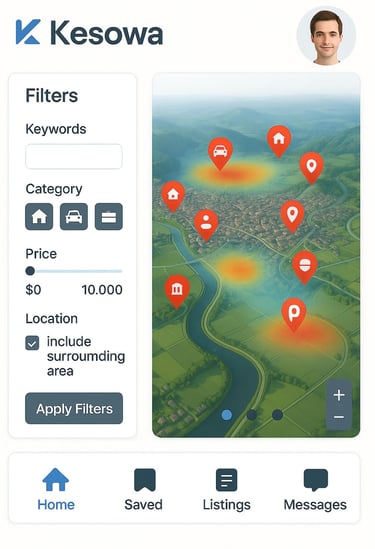The width and height of the screenshot is (375, 549).
Task: Click the Price slider handle
Action: tap(30, 271)
